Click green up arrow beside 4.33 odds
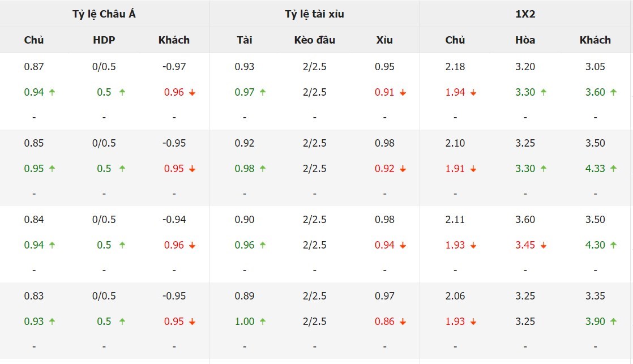 pos(614,168)
